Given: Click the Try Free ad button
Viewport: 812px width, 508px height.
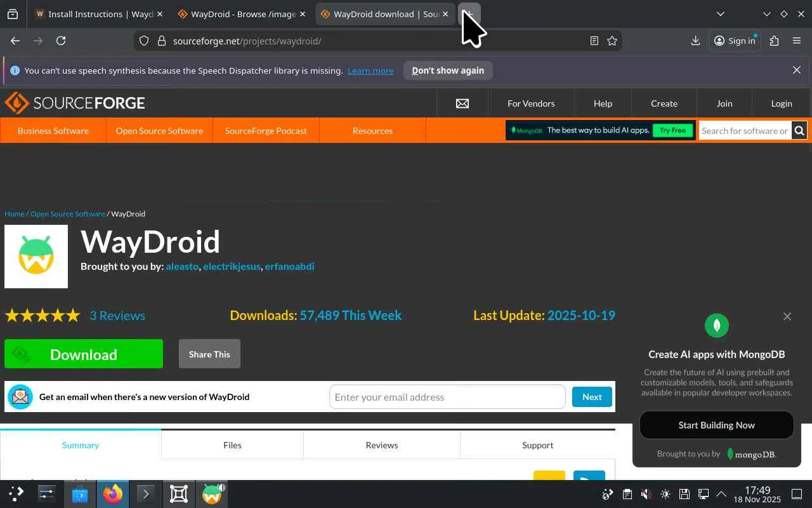Looking at the screenshot, I should 672,130.
